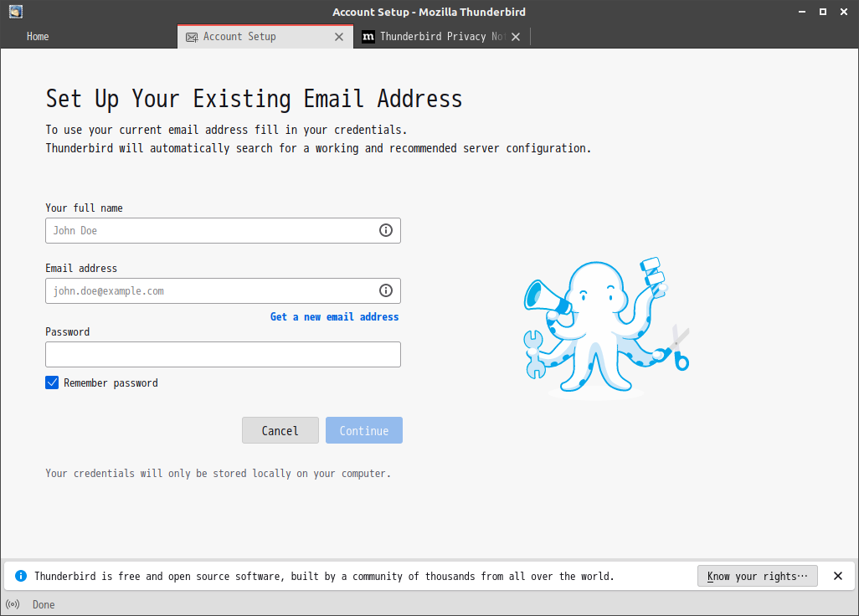Click the 'Set Up Your Existing Email Address' heading
This screenshot has height=616, width=859.
255,99
